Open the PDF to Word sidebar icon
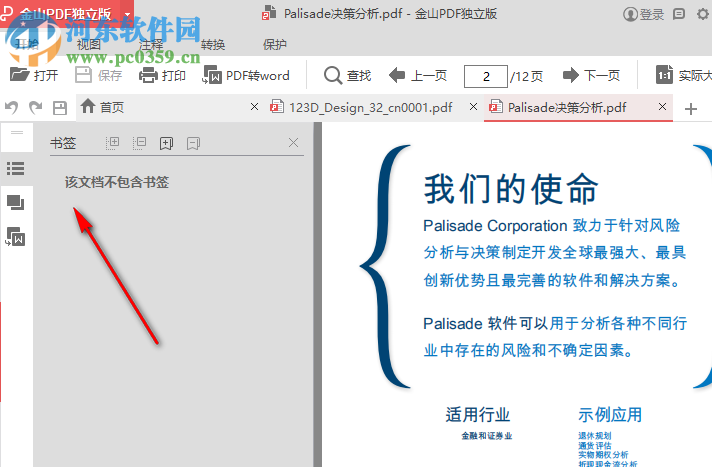 click(16, 237)
